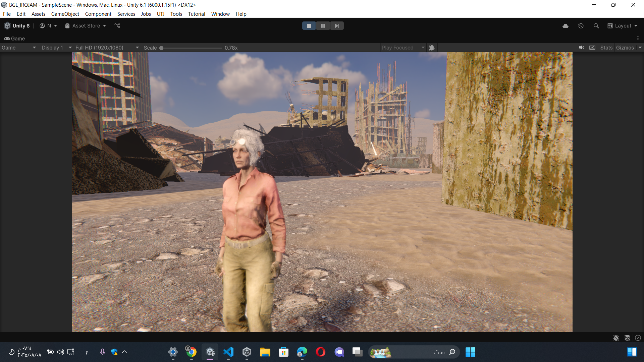Click the frame debugger bug icon

pyautogui.click(x=432, y=48)
